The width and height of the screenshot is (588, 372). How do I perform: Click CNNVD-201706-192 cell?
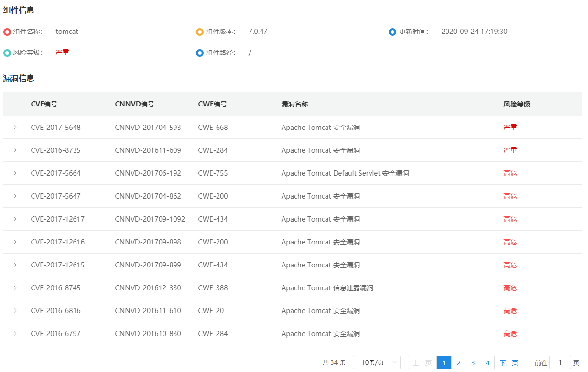point(148,173)
